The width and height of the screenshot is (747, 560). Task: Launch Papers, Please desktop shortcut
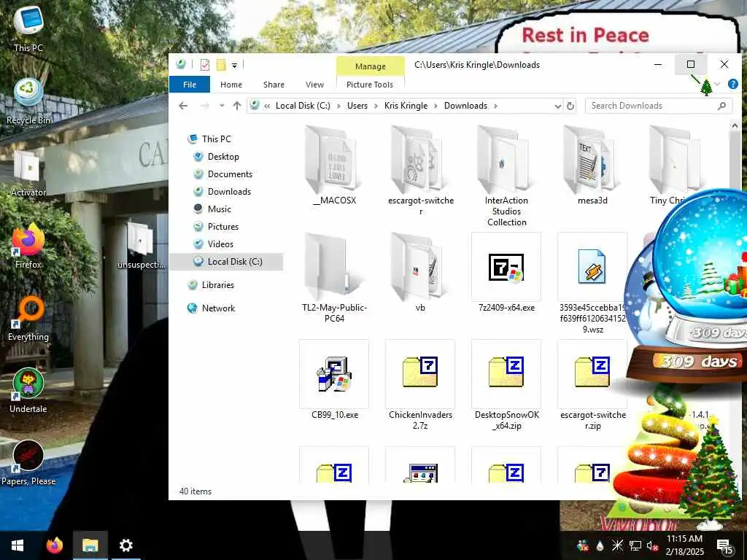28,463
